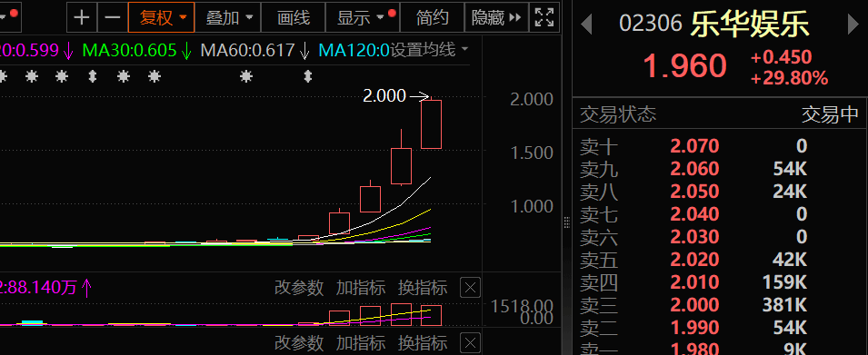This screenshot has width=868, height=355.
Task: Click the panel splitter handle beside order book
Action: pos(567,222)
